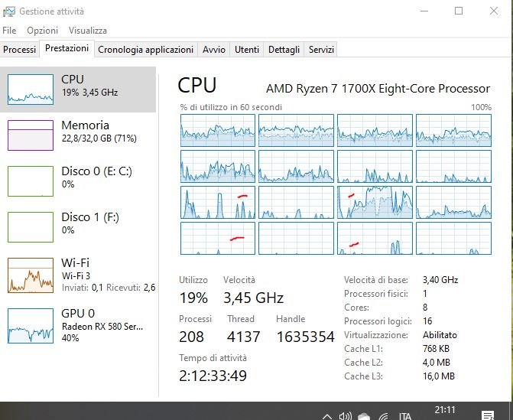Click the Wi-Fi 3 adapter label
The width and height of the screenshot is (513, 420).
pyautogui.click(x=76, y=275)
